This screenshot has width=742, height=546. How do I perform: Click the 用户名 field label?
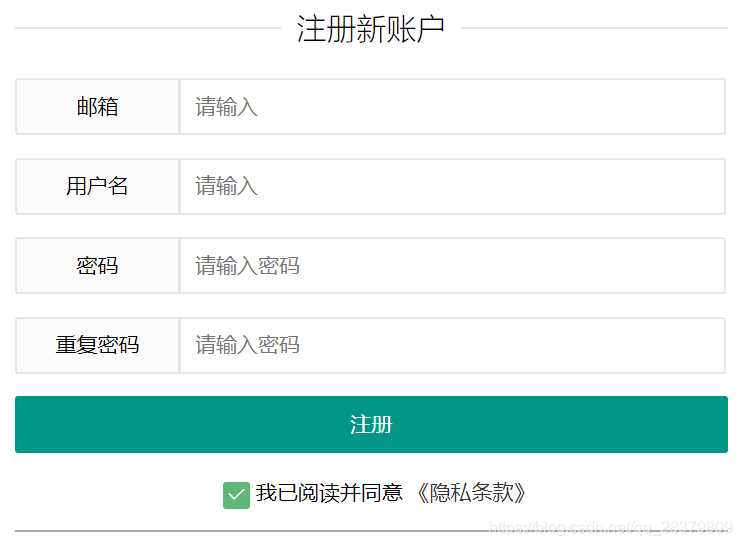pyautogui.click(x=97, y=186)
